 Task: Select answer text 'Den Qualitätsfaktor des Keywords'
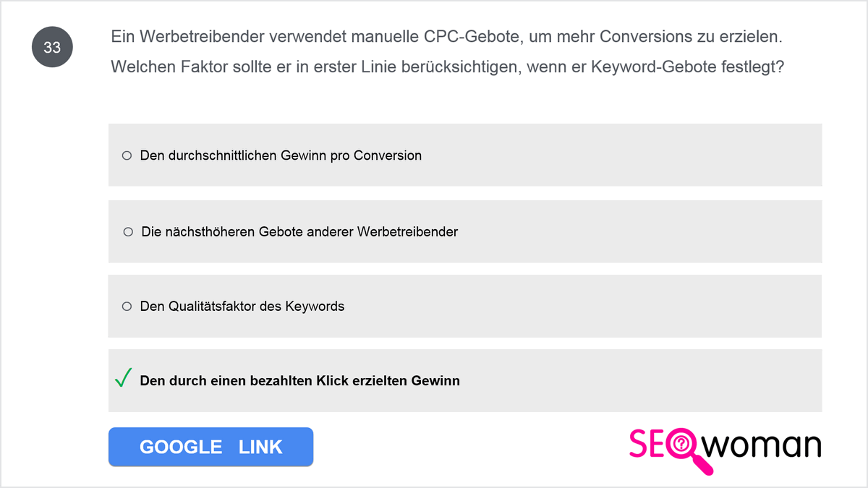[x=242, y=307]
